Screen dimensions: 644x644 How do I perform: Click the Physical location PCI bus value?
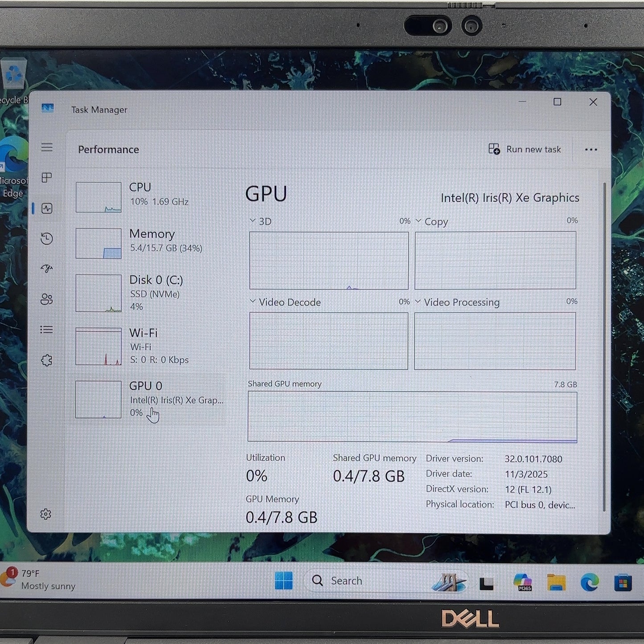(x=540, y=505)
